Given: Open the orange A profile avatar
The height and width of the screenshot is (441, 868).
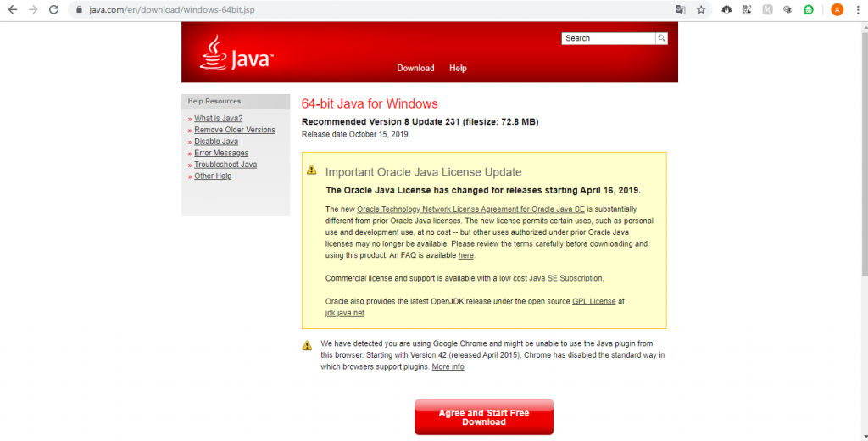Looking at the screenshot, I should (837, 9).
